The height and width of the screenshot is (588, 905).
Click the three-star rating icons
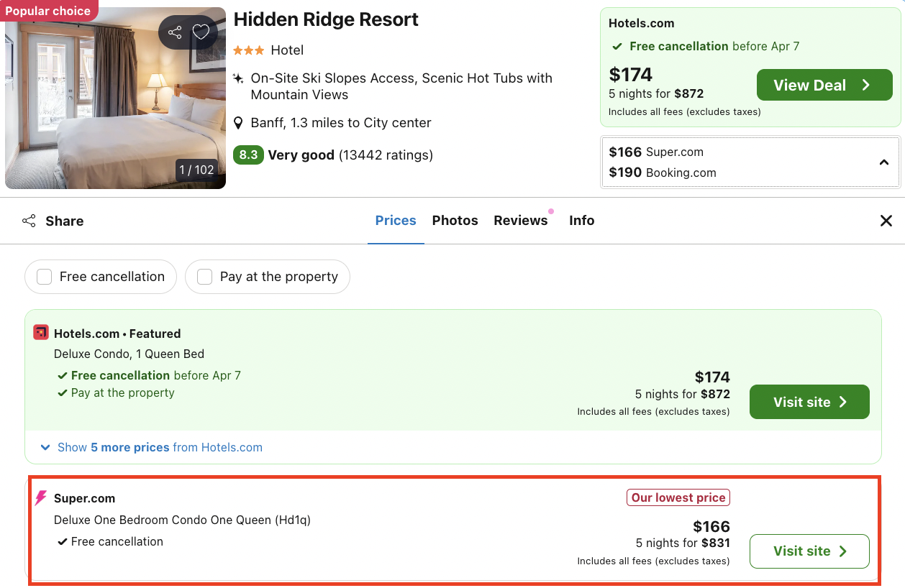(247, 50)
